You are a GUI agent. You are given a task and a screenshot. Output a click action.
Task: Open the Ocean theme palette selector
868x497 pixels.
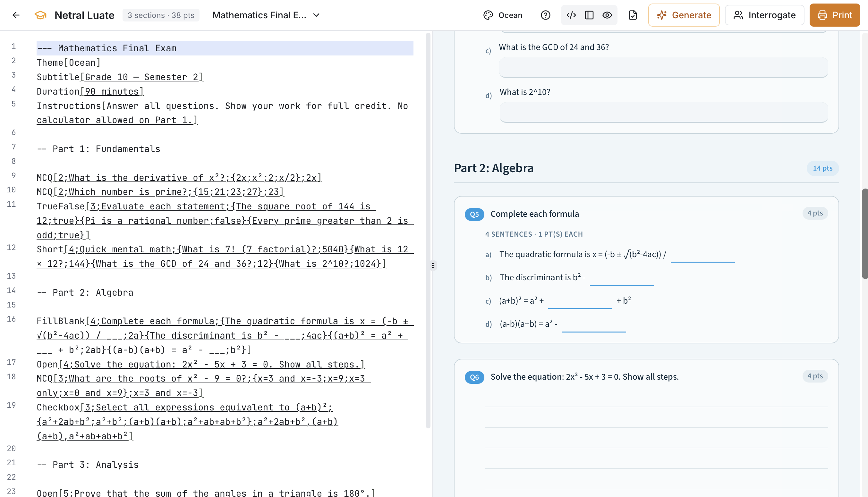(x=503, y=15)
